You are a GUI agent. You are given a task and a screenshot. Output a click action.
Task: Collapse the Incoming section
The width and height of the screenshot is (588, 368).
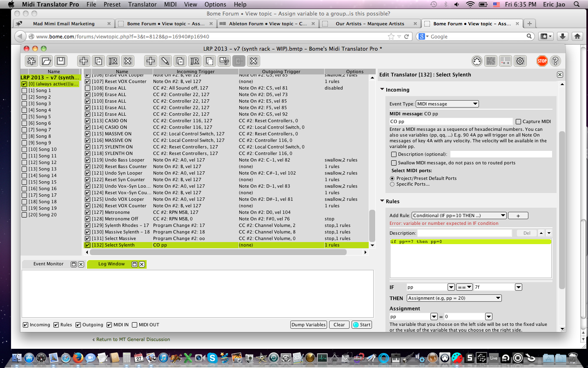(382, 89)
